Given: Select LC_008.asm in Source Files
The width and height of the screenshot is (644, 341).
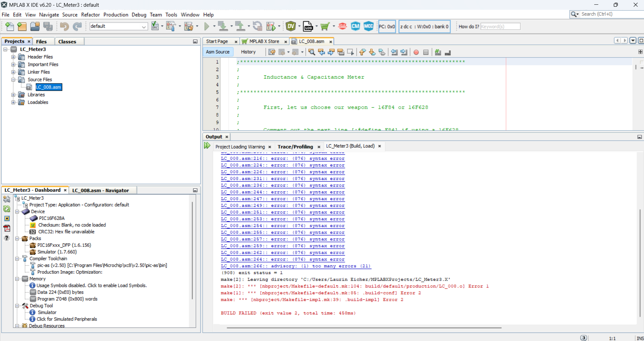Looking at the screenshot, I should click(x=48, y=87).
